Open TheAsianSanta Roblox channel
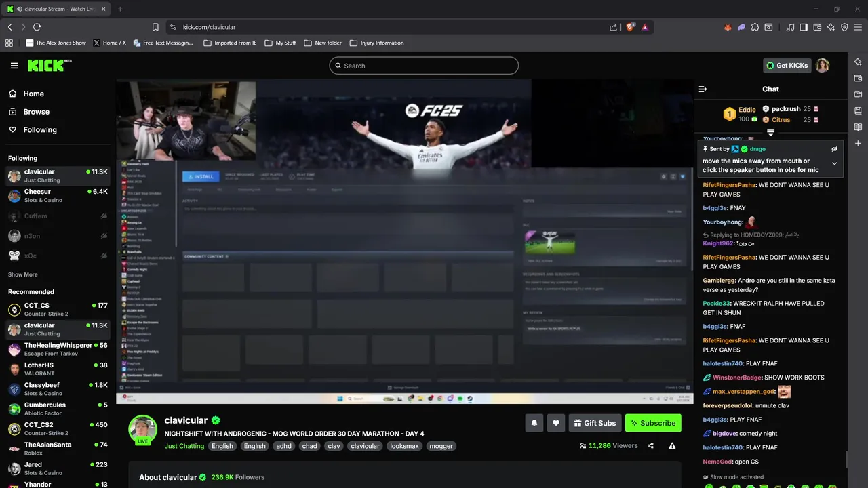Image resolution: width=868 pixels, height=488 pixels. (x=58, y=449)
